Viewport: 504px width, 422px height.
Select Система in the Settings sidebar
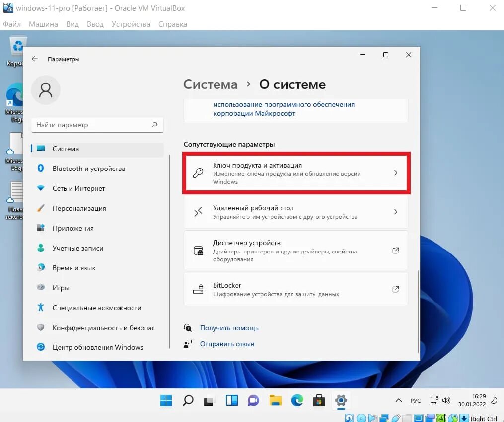tap(97, 149)
